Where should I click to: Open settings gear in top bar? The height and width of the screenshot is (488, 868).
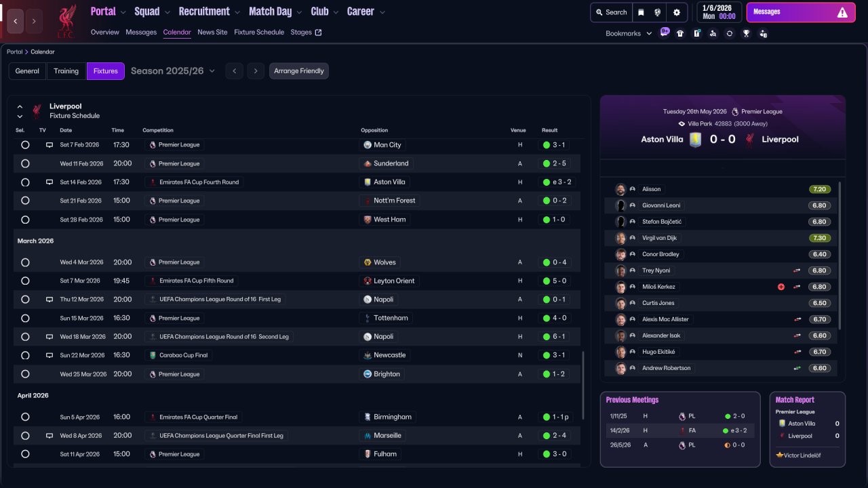pos(677,12)
